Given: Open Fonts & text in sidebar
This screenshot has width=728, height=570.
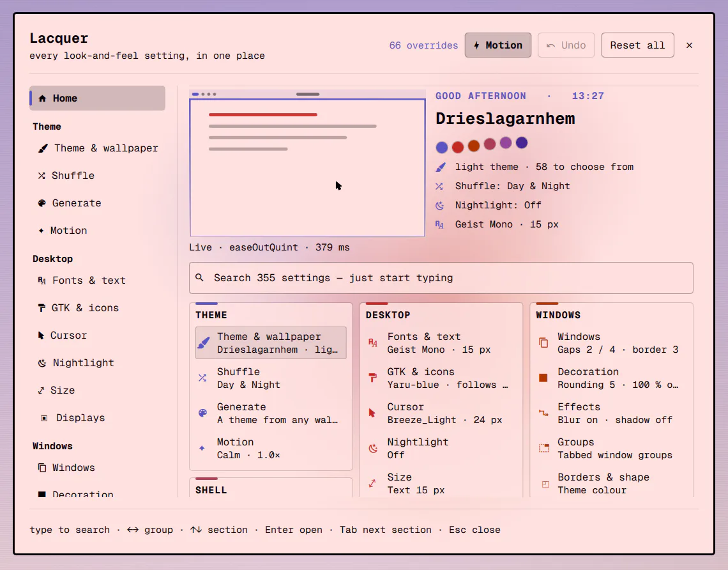Looking at the screenshot, I should 98,281.
